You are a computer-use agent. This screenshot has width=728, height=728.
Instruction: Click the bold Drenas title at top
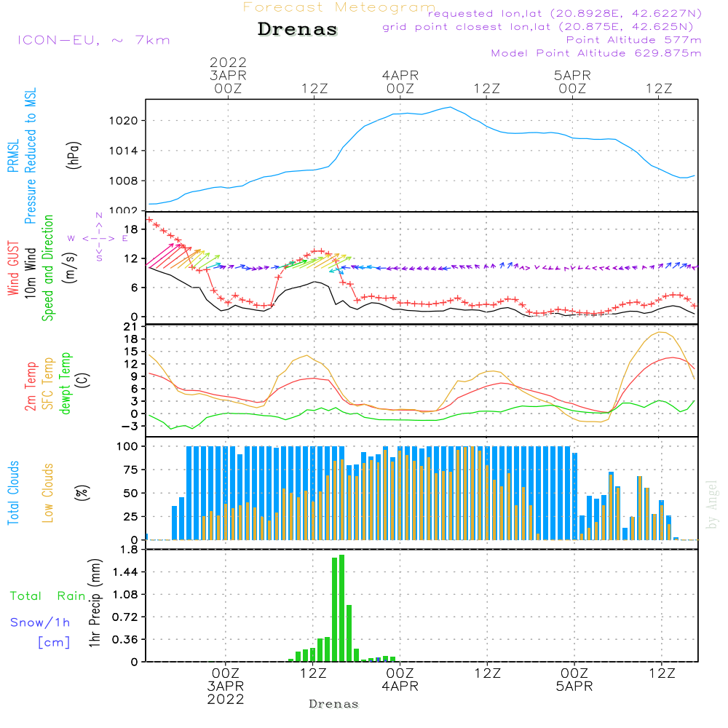click(x=298, y=30)
